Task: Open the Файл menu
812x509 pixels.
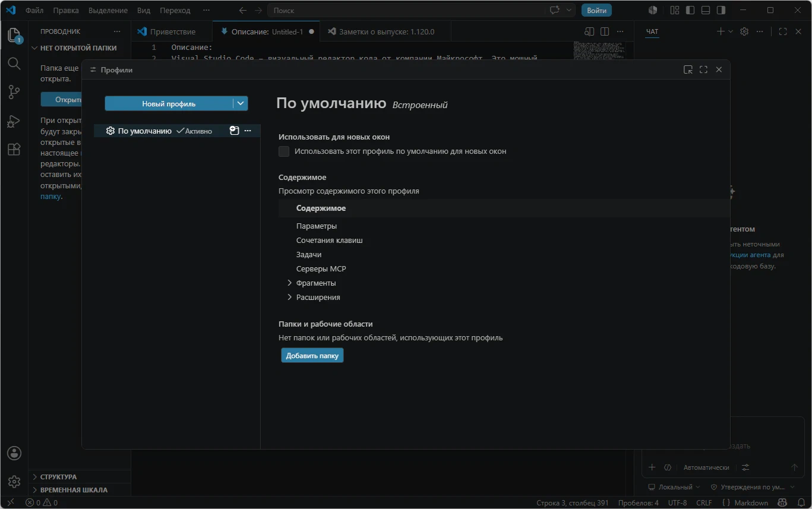Action: tap(34, 10)
